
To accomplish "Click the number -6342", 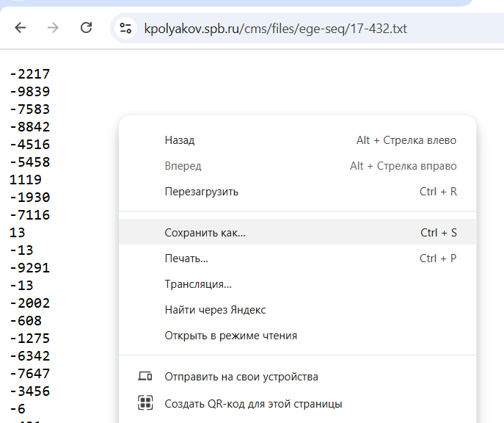I will tap(29, 355).
